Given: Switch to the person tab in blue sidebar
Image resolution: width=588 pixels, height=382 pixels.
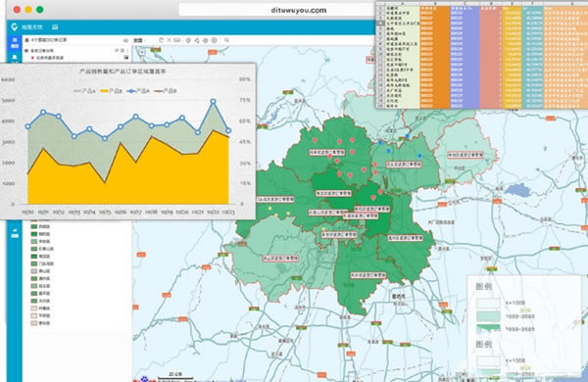Looking at the screenshot, I should coord(15,58).
